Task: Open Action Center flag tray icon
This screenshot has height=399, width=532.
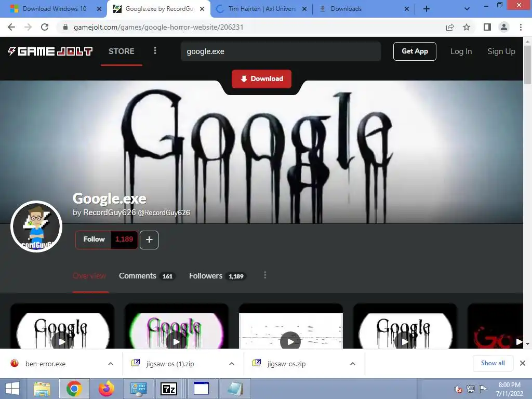Action: point(483,389)
